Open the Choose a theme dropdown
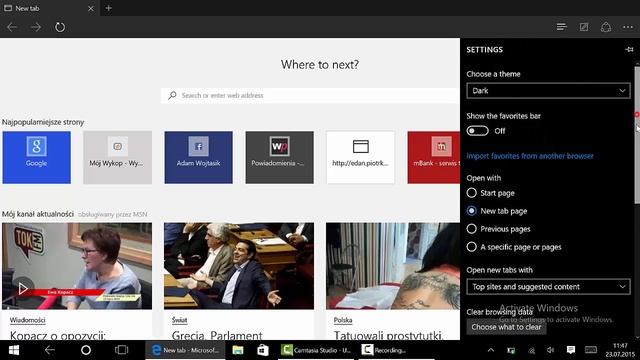This screenshot has width=640, height=360. (548, 91)
